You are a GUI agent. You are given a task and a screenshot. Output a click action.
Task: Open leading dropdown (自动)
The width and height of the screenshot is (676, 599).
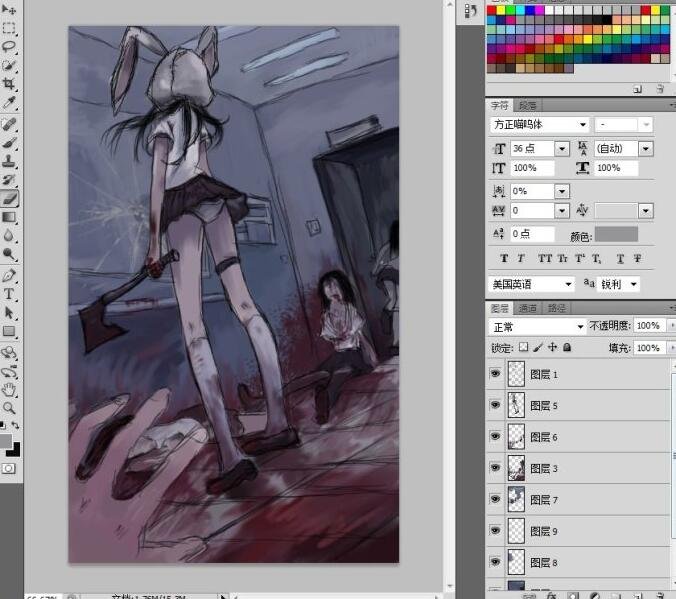646,149
